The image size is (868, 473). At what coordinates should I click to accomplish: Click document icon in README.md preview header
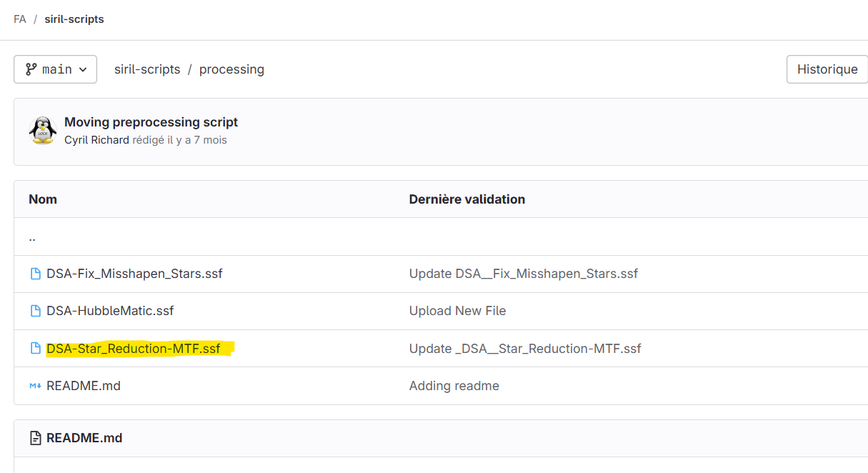[35, 438]
